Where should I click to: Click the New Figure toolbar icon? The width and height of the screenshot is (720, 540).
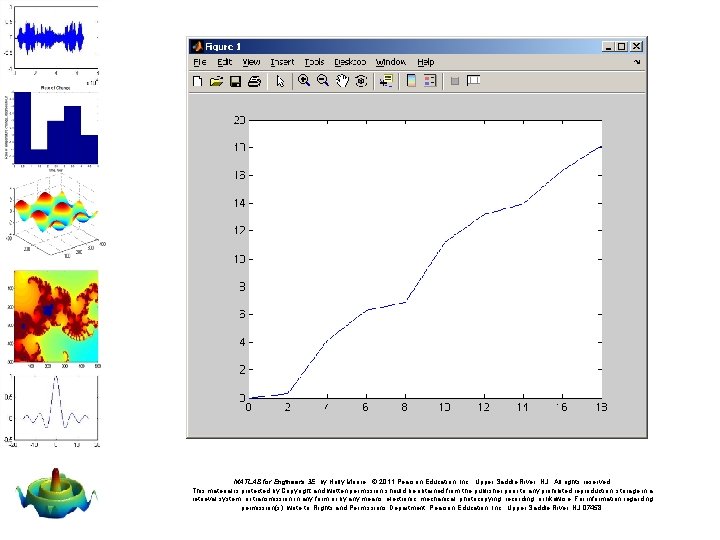tap(197, 81)
